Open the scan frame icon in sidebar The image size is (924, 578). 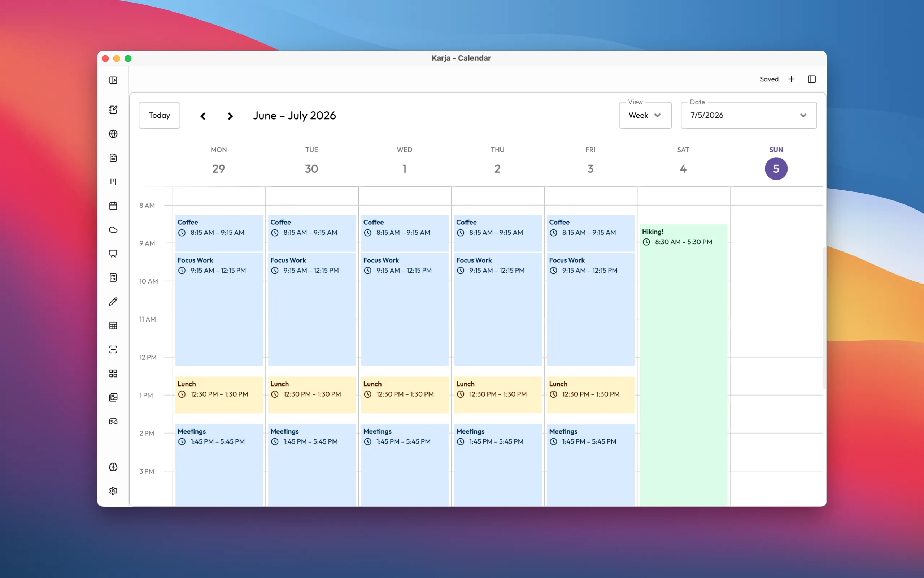click(x=113, y=349)
